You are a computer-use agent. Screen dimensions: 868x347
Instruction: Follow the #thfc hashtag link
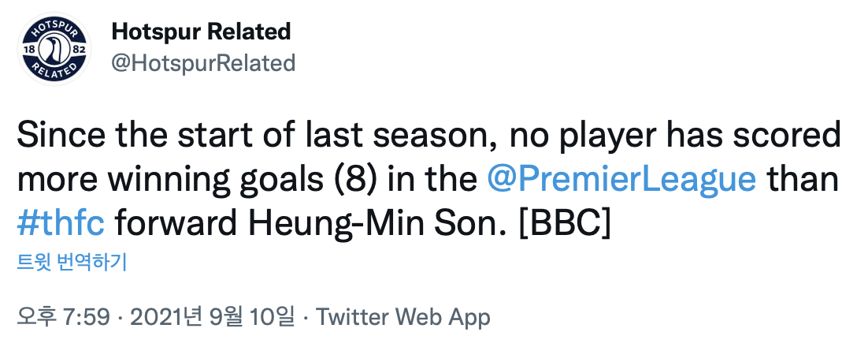(x=61, y=223)
